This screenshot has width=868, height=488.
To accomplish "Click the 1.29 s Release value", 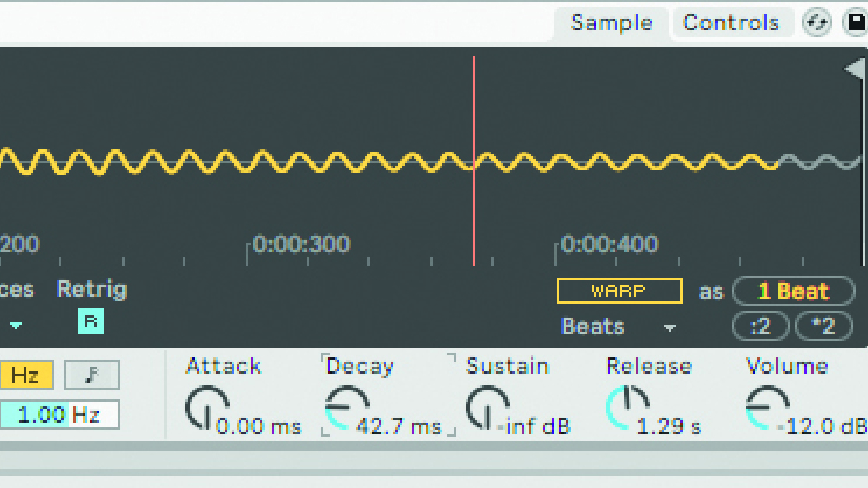I will coord(669,427).
